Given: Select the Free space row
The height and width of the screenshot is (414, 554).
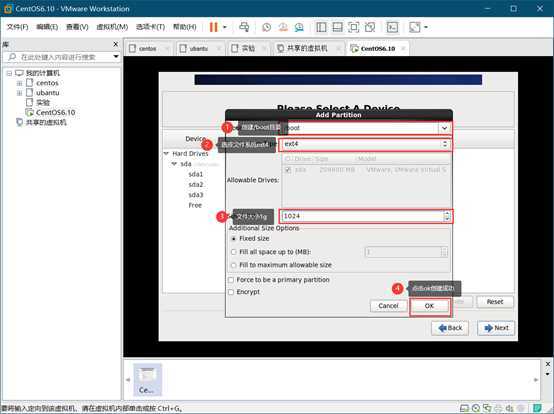Looking at the screenshot, I should click(x=195, y=205).
